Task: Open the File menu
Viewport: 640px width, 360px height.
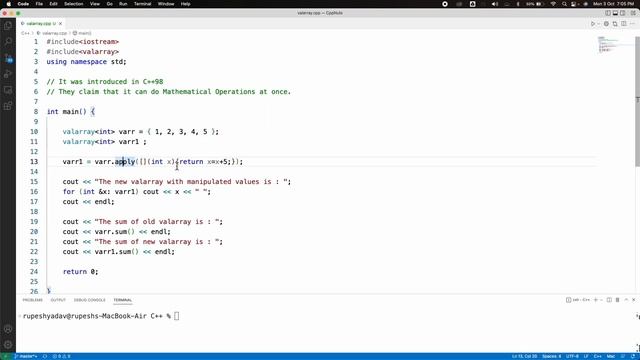Action: [x=39, y=4]
